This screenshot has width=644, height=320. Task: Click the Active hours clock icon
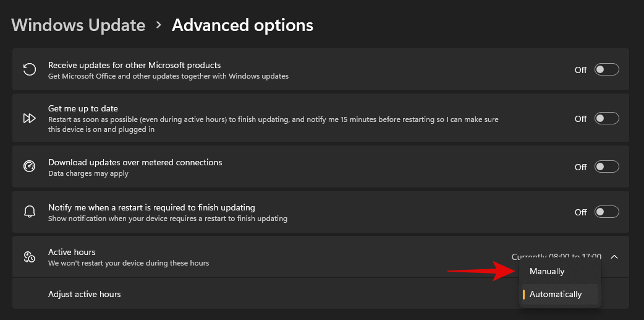[29, 257]
